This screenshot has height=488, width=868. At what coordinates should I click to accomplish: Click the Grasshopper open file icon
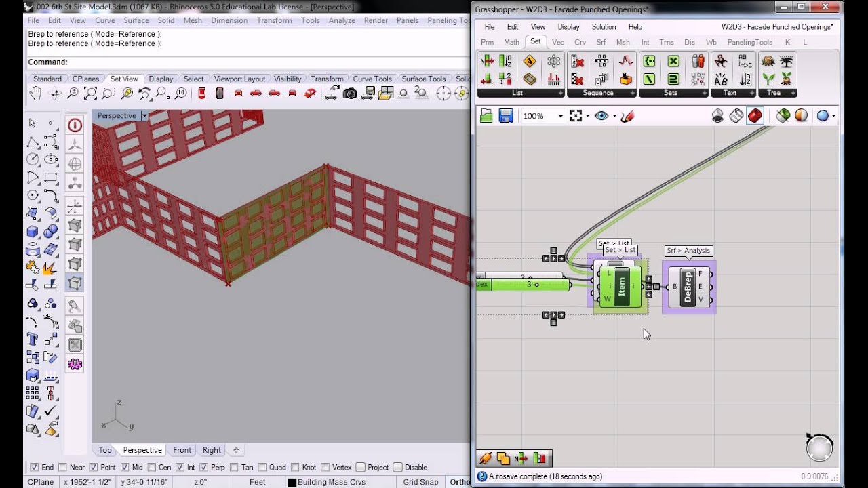486,116
